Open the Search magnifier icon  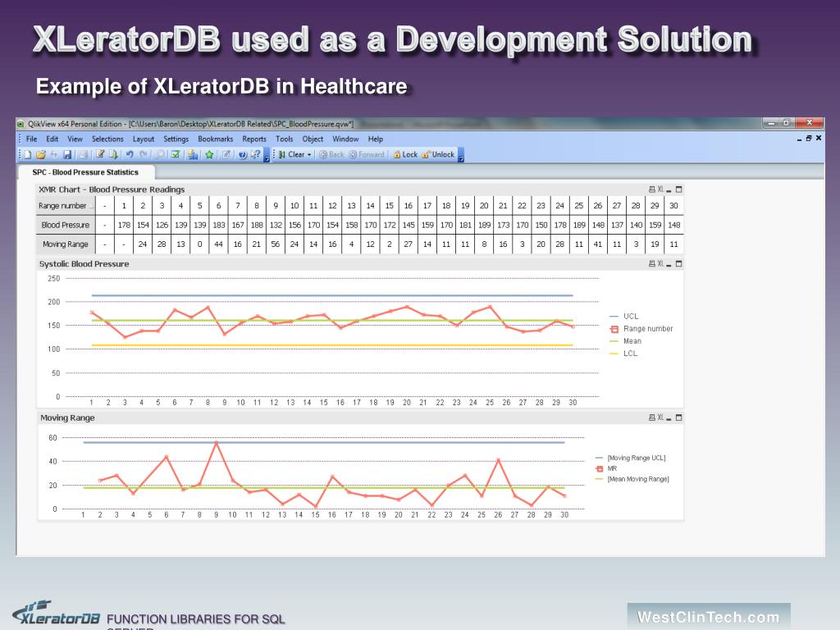click(160, 155)
